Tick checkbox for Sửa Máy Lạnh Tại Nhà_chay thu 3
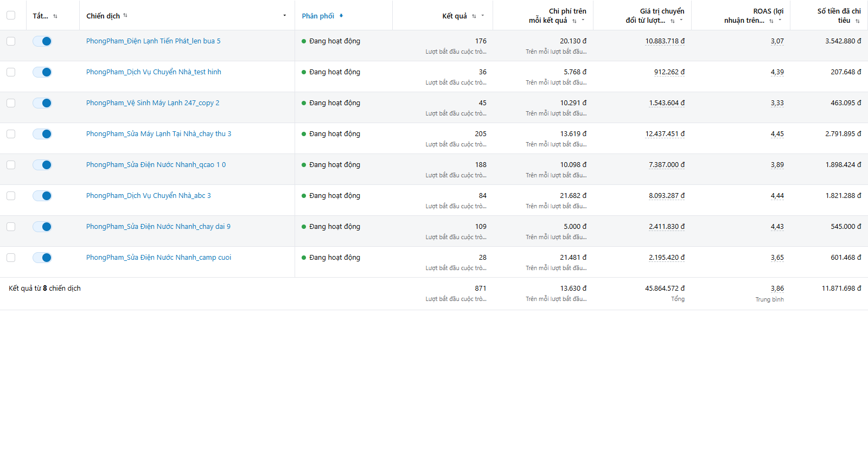Image resolution: width=868 pixels, height=461 pixels. click(x=11, y=134)
